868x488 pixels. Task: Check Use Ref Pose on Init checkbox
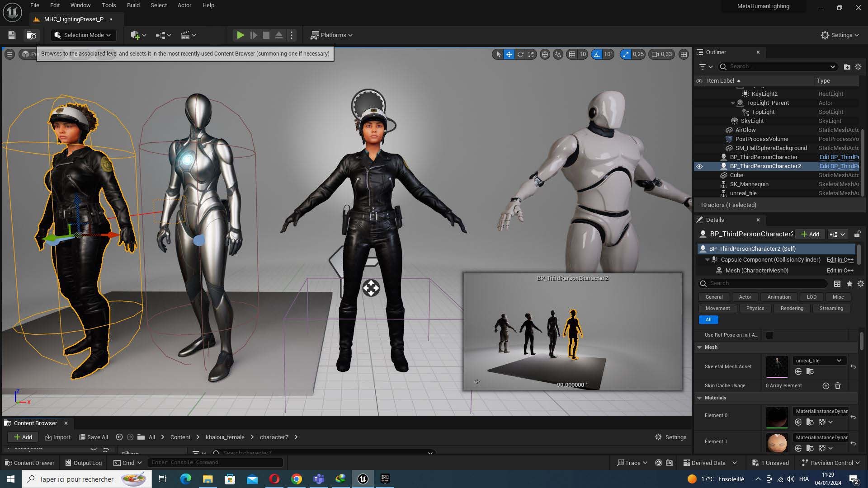click(770, 335)
